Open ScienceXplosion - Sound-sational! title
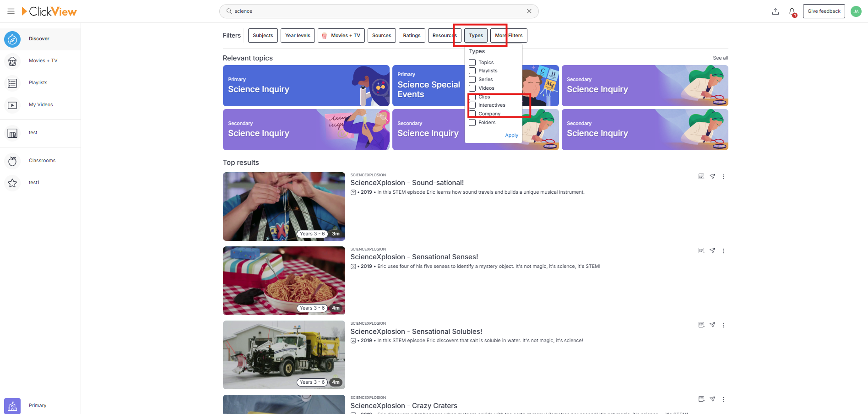Viewport: 868px width, 414px height. click(x=407, y=183)
